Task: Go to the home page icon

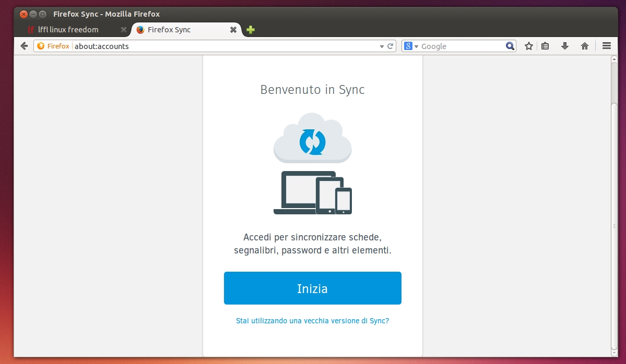Action: click(x=584, y=46)
